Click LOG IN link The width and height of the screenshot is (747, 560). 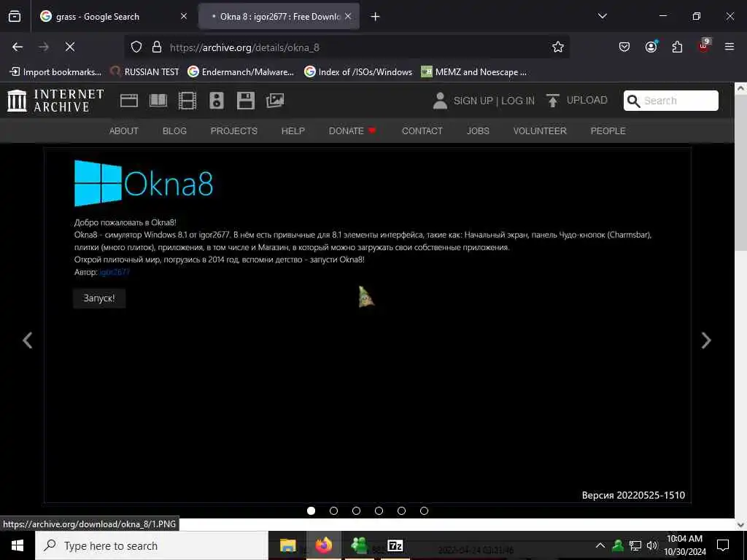tap(518, 101)
